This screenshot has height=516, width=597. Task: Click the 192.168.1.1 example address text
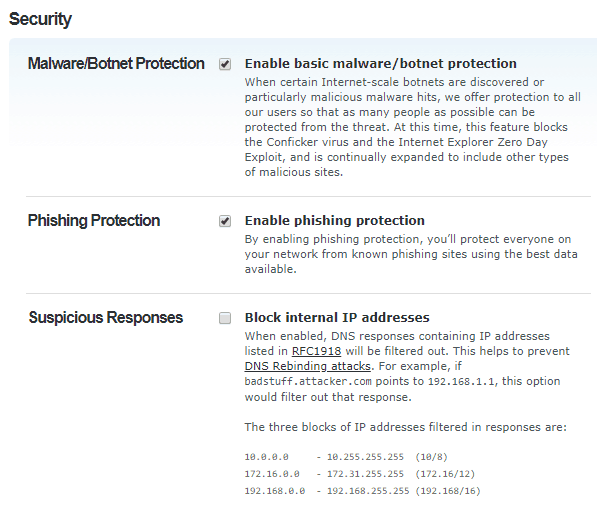(462, 382)
